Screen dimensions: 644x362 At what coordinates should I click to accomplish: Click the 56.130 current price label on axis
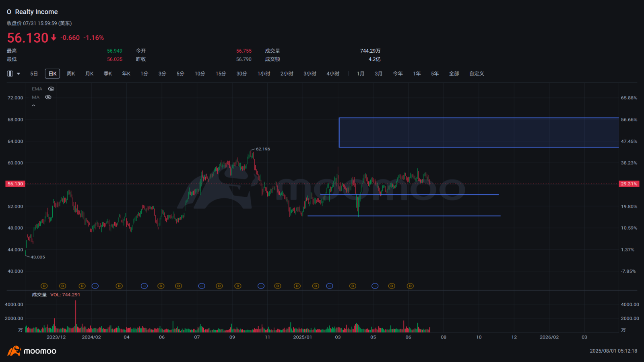pyautogui.click(x=15, y=184)
